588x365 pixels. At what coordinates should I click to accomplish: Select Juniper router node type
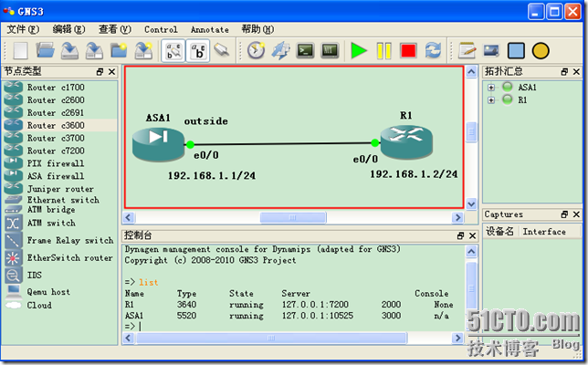click(x=59, y=189)
